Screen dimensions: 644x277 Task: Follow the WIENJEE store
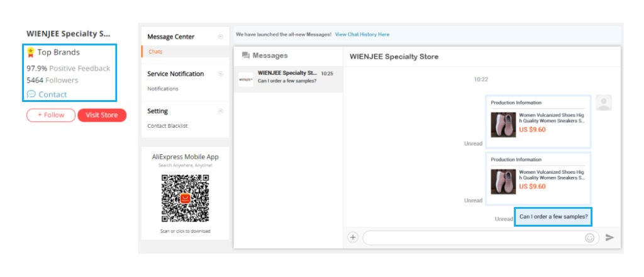51,115
